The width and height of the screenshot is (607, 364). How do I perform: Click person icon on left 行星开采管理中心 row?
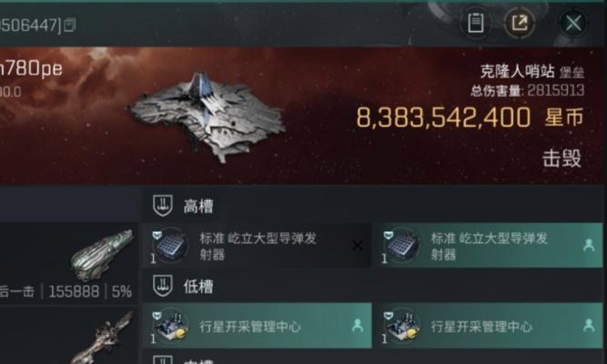click(358, 326)
